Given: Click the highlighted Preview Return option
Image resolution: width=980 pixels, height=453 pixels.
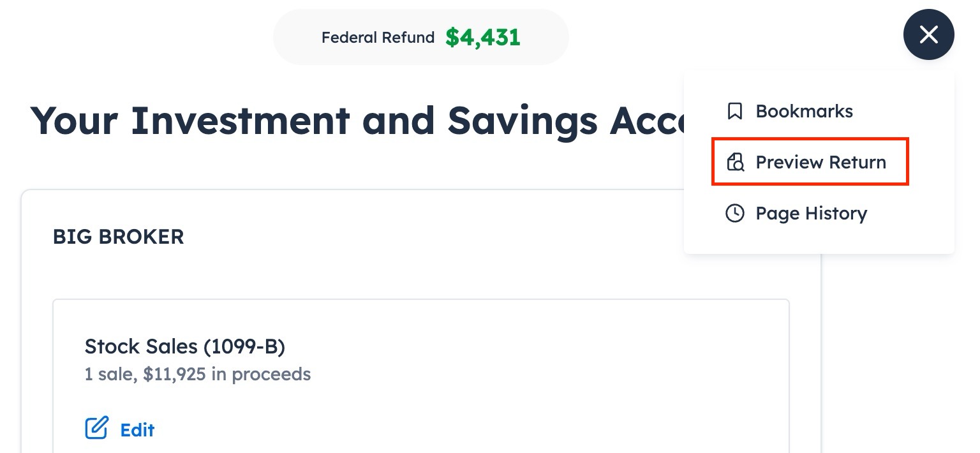Looking at the screenshot, I should pos(820,162).
